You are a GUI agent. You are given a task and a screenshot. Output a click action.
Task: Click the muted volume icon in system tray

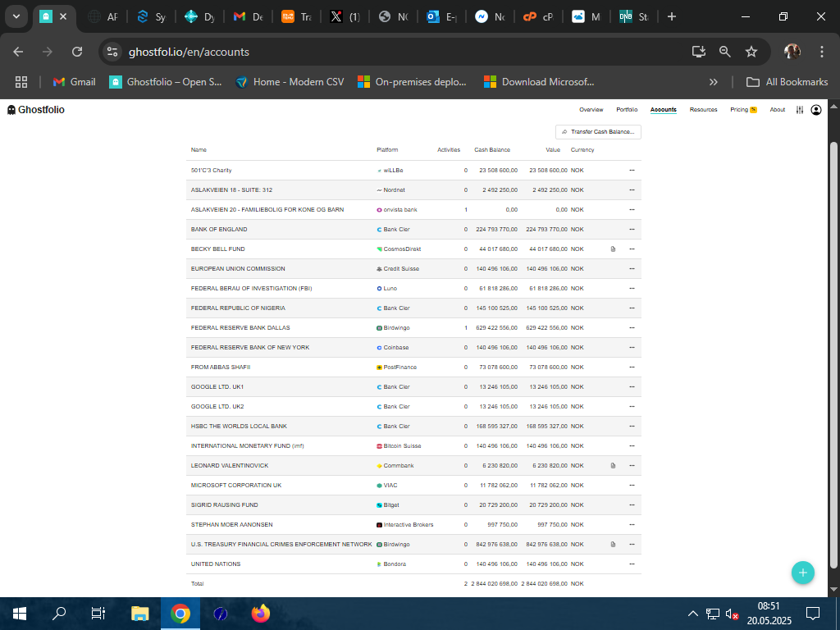pyautogui.click(x=732, y=614)
